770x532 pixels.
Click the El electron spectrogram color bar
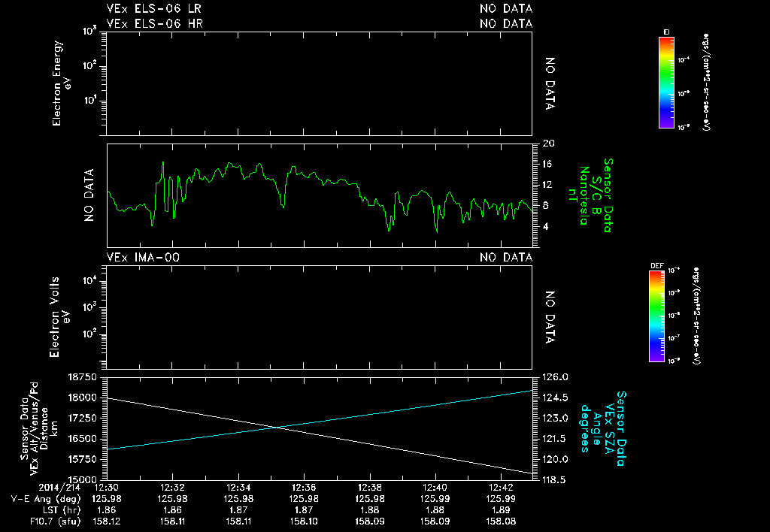666,83
